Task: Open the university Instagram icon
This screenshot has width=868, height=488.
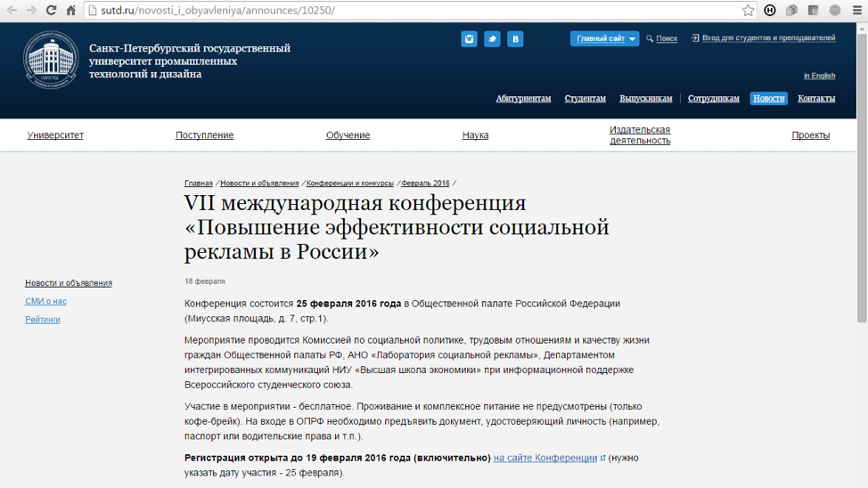Action: tap(469, 38)
